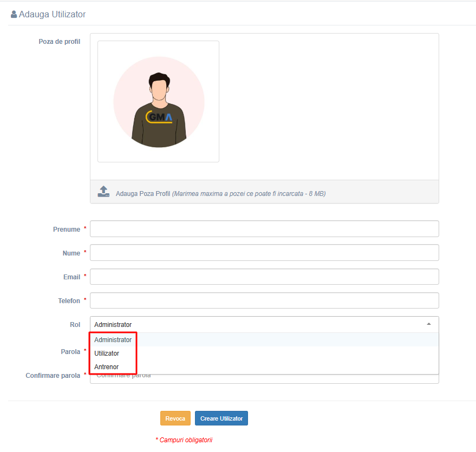Select Administrator from the role list

[264, 340]
